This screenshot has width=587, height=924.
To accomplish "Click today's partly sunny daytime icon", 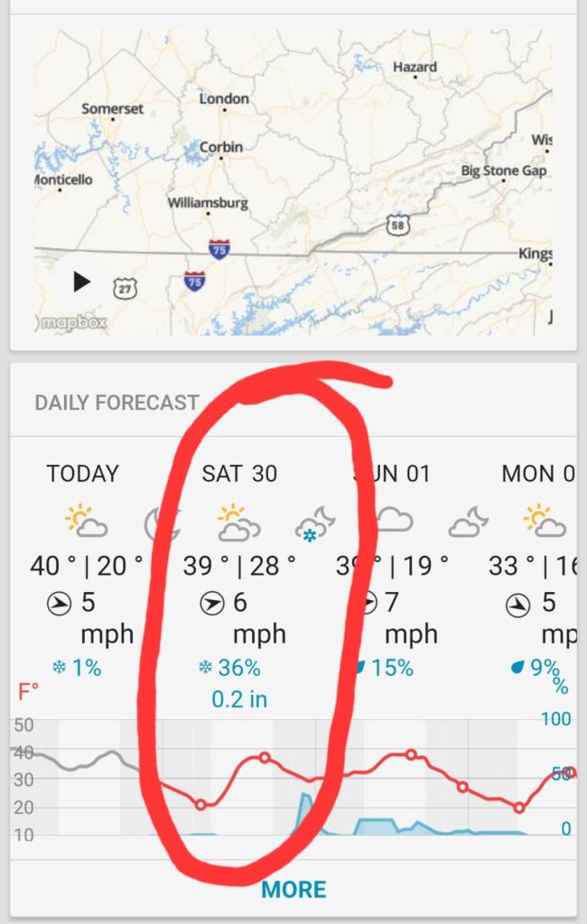I will click(x=86, y=521).
